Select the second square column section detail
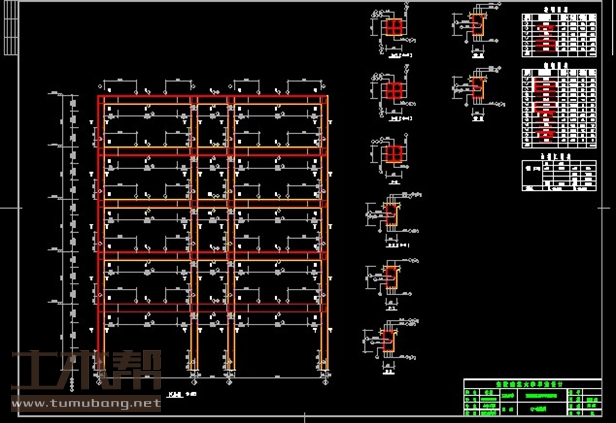 coord(396,90)
